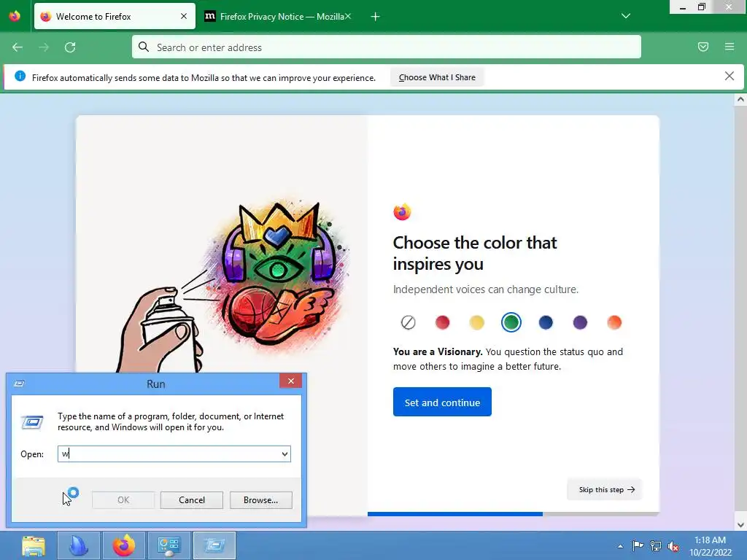Viewport: 747px width, 560px height.
Task: Close the Run dialog
Action: [x=290, y=381]
